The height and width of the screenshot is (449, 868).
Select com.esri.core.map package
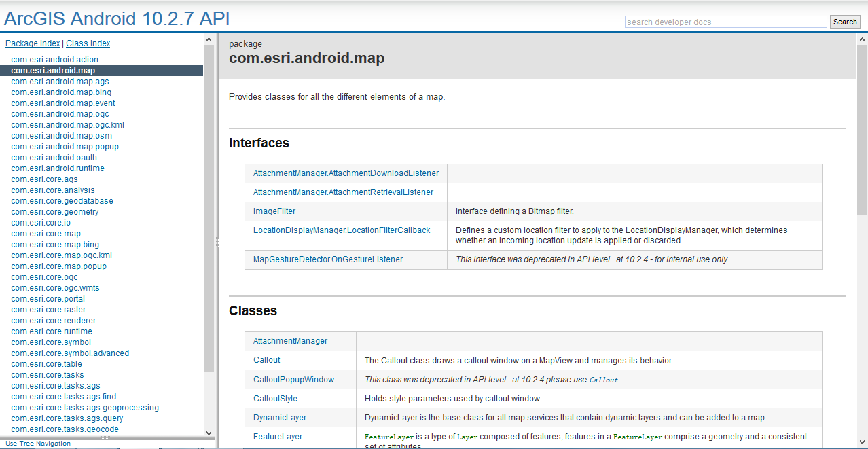pos(46,234)
